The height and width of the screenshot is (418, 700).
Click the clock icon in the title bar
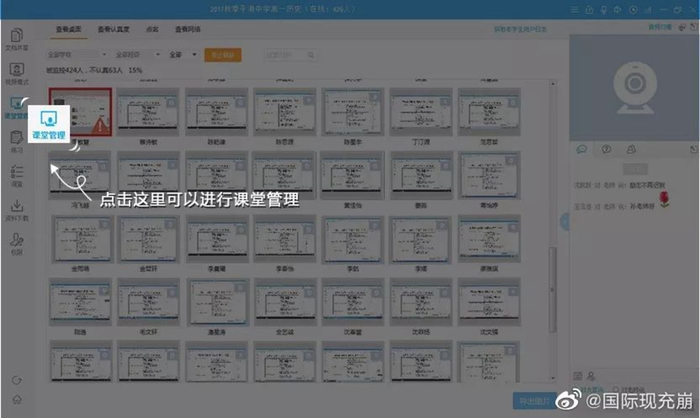tap(633, 9)
